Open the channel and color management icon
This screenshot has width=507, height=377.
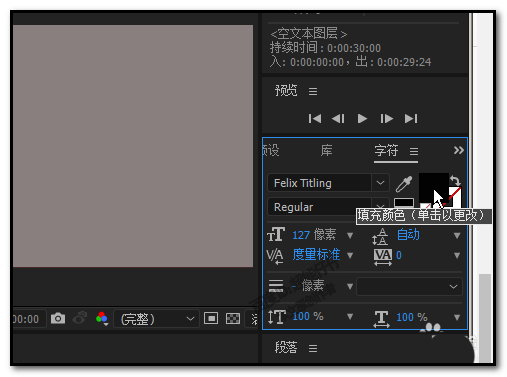pyautogui.click(x=102, y=318)
